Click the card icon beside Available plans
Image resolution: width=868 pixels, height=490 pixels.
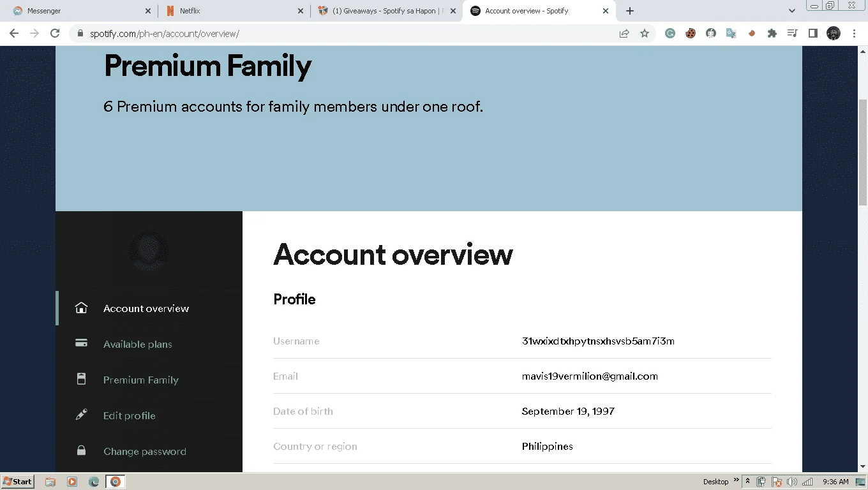[x=81, y=343]
